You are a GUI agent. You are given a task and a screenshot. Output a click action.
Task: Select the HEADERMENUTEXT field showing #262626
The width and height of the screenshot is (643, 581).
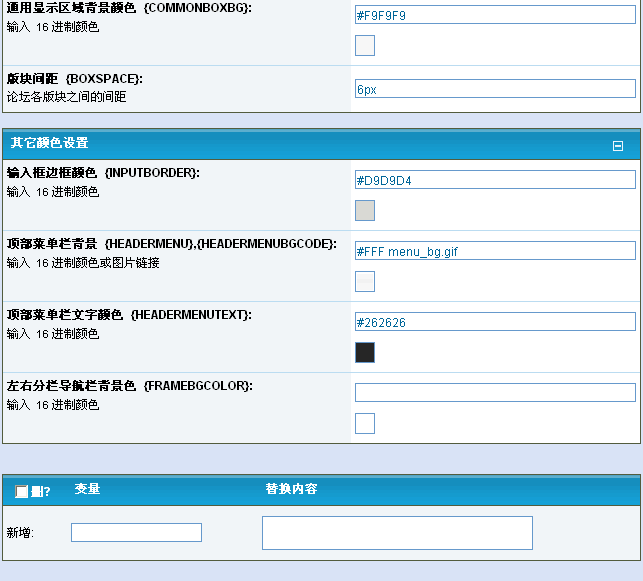pyautogui.click(x=495, y=322)
